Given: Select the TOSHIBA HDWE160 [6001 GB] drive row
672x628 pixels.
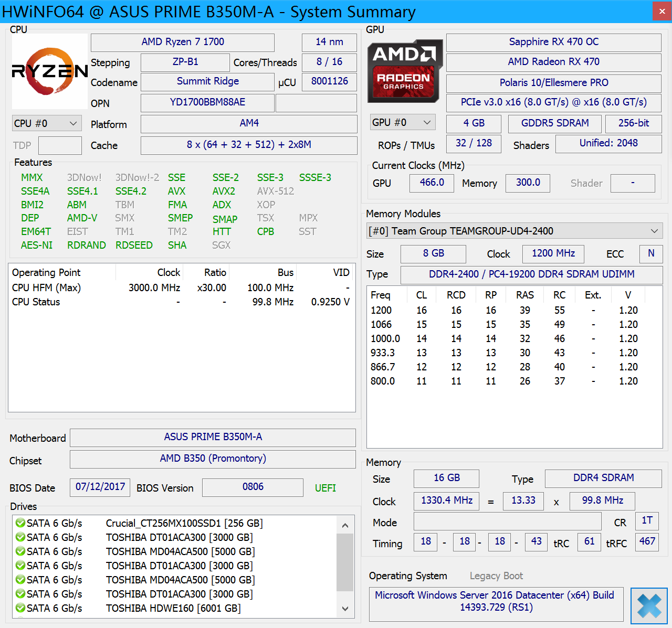Looking at the screenshot, I should (174, 608).
